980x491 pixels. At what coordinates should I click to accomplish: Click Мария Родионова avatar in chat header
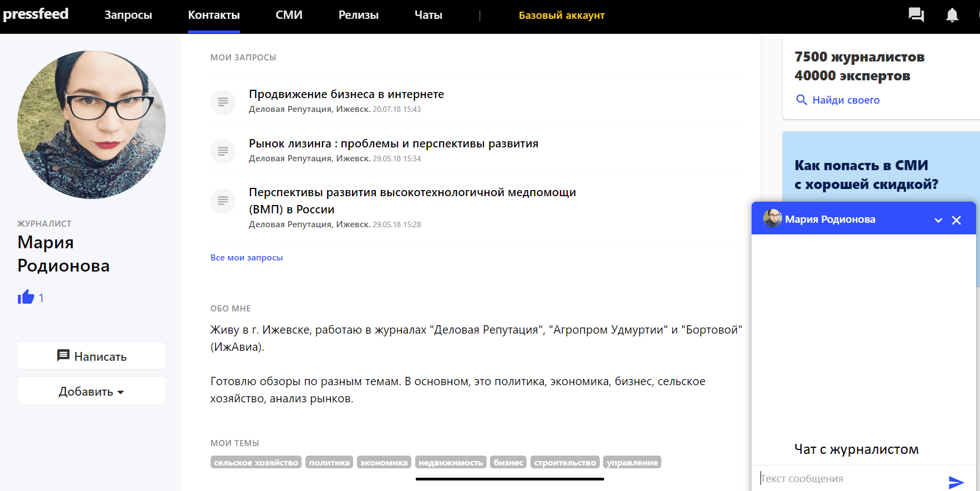coord(772,219)
